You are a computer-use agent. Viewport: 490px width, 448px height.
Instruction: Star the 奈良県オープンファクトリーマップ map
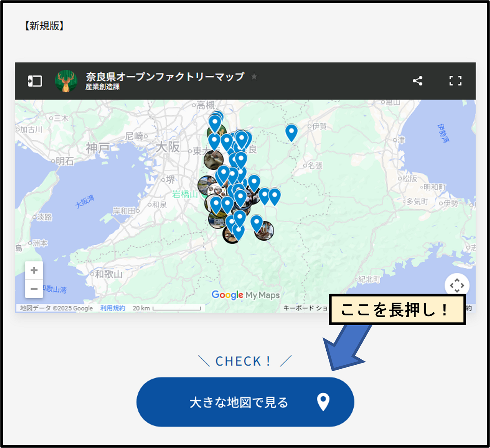coord(254,77)
